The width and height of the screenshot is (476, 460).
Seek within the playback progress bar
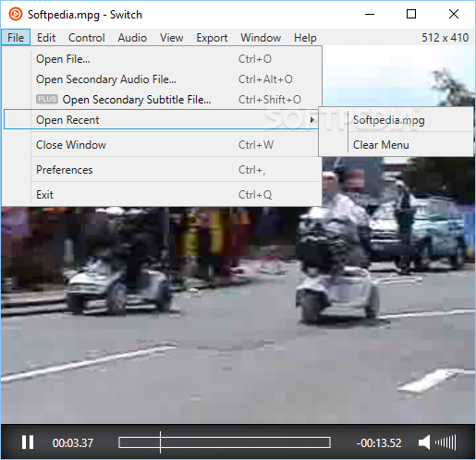tap(225, 442)
